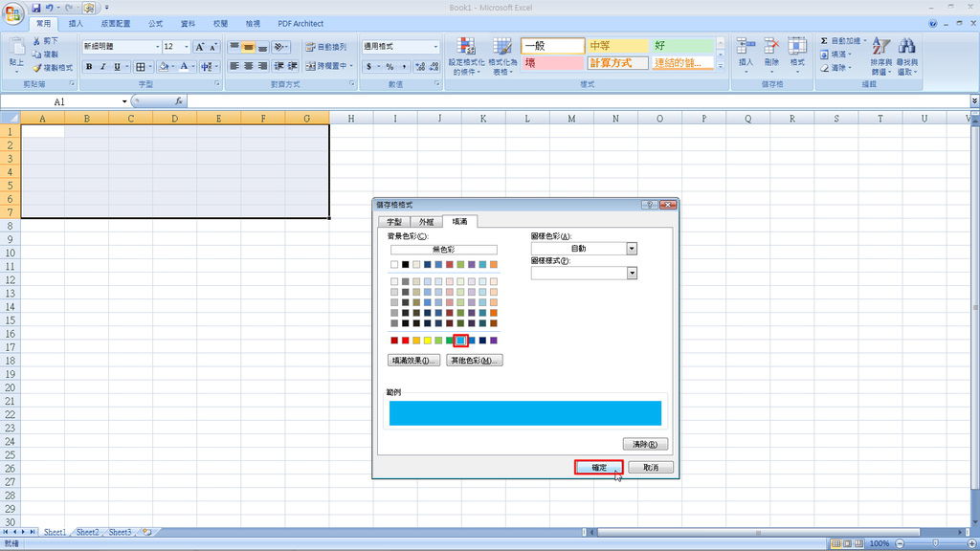The height and width of the screenshot is (551, 980).
Task: Expand Merge & Center (跨欄置中) arrow
Action: coord(352,66)
